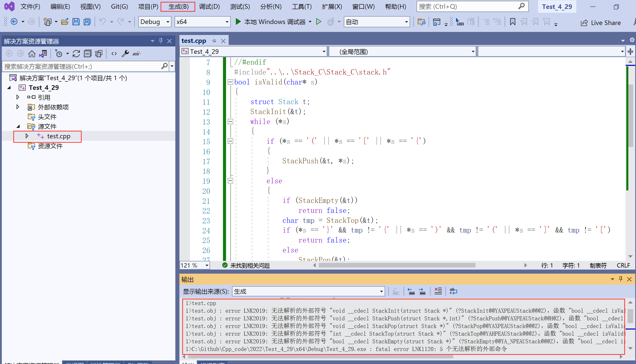Collapse the isValid function outline at line 9

click(230, 82)
